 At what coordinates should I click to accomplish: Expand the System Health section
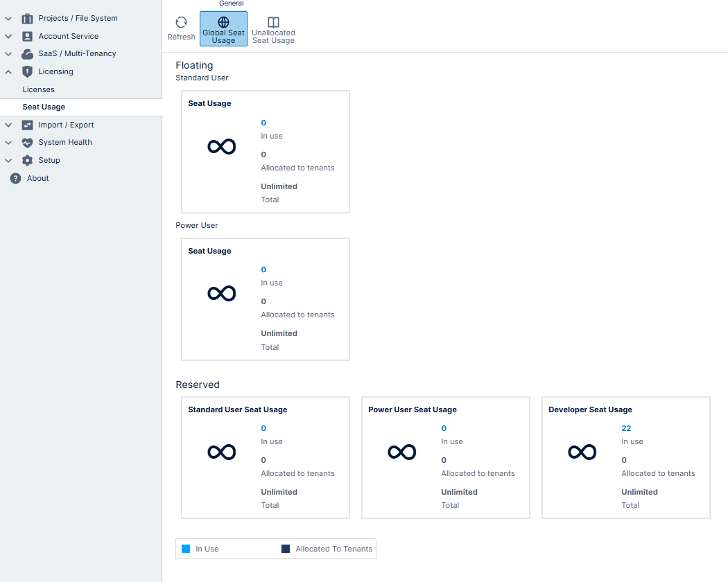8,142
